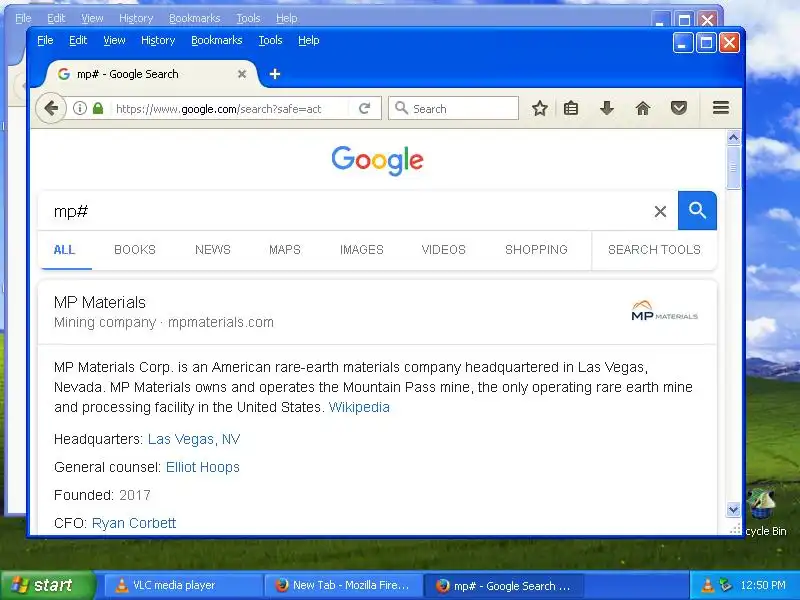Switch to the VIDEOS results tab

(x=443, y=250)
